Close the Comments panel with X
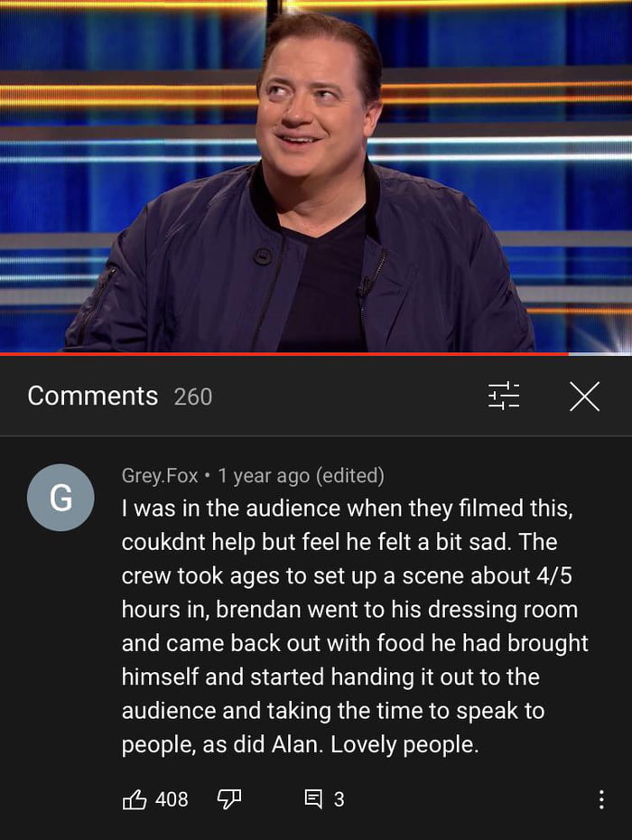Image resolution: width=632 pixels, height=840 pixels. (x=584, y=397)
